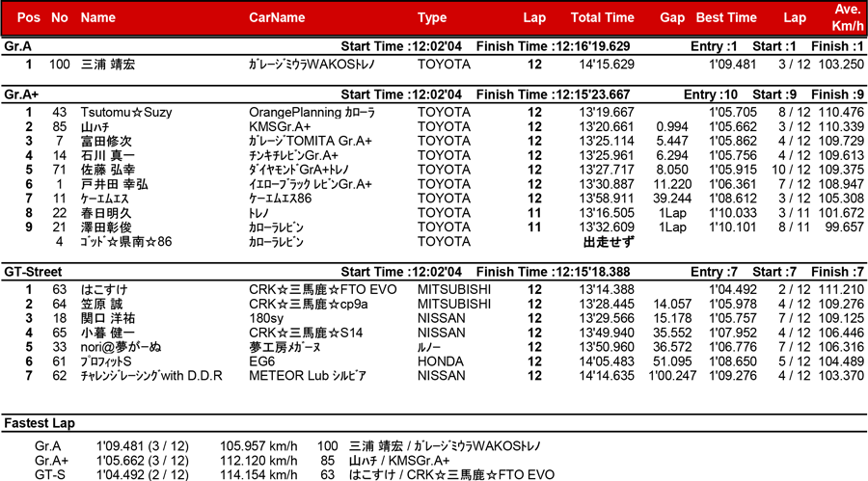This screenshot has height=481, width=868.
Task: Click gap value '11.220'
Action: (x=672, y=184)
